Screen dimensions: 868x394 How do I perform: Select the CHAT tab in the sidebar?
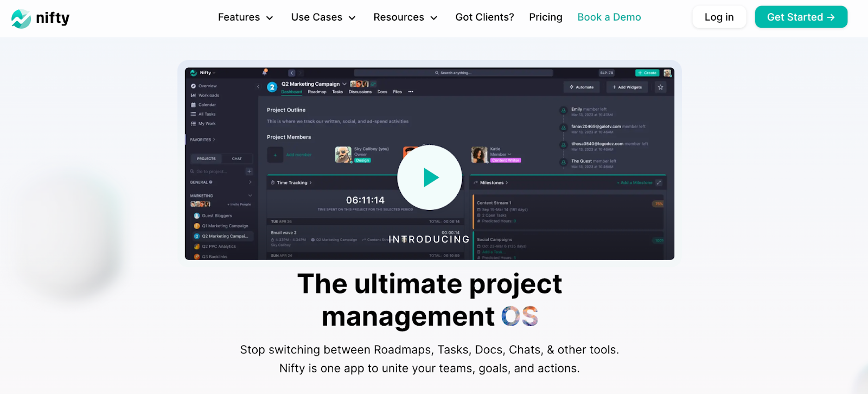point(237,159)
